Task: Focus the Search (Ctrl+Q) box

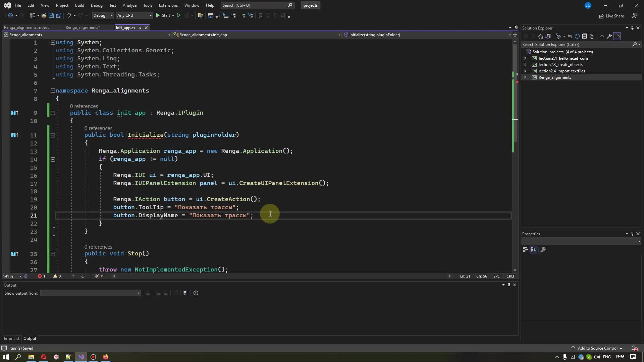Action: pyautogui.click(x=258, y=5)
